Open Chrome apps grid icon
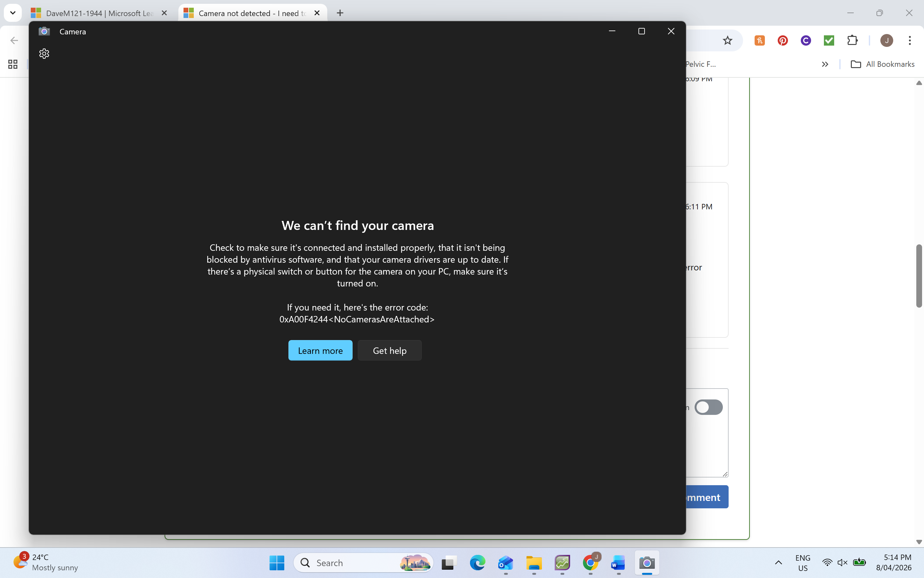The image size is (924, 578). click(x=13, y=64)
